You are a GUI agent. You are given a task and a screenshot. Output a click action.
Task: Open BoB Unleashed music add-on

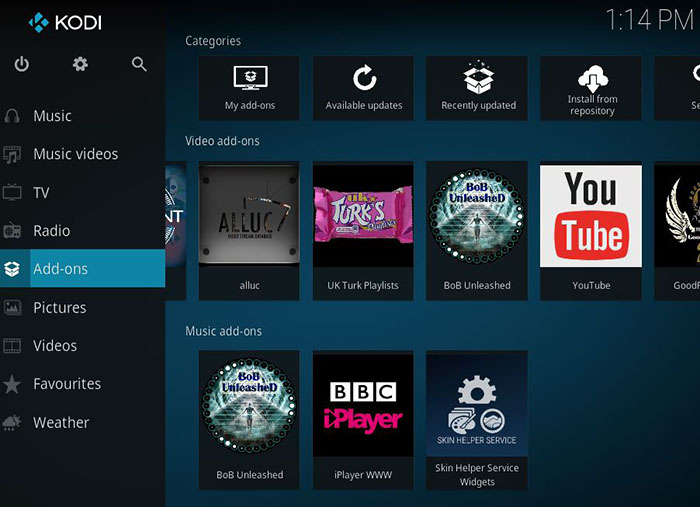[250, 420]
